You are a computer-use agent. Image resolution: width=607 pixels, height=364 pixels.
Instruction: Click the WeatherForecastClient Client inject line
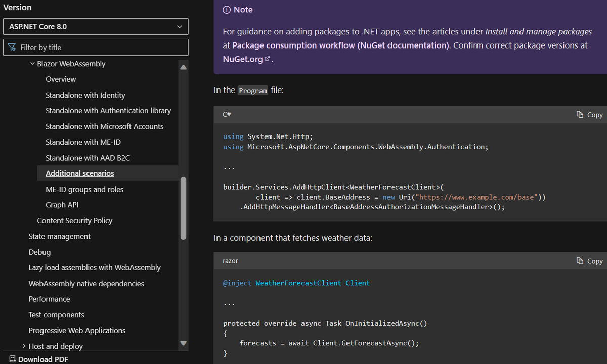296,283
